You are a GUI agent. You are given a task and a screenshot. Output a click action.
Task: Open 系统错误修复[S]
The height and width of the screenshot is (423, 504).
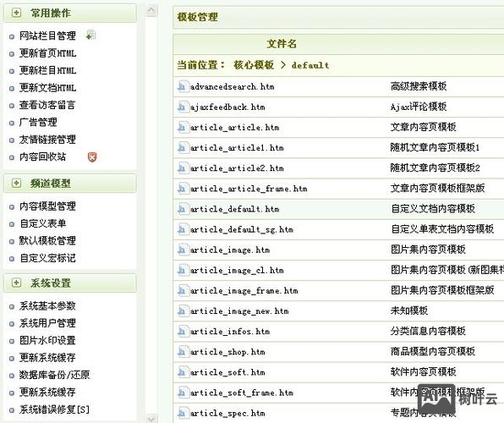point(54,409)
